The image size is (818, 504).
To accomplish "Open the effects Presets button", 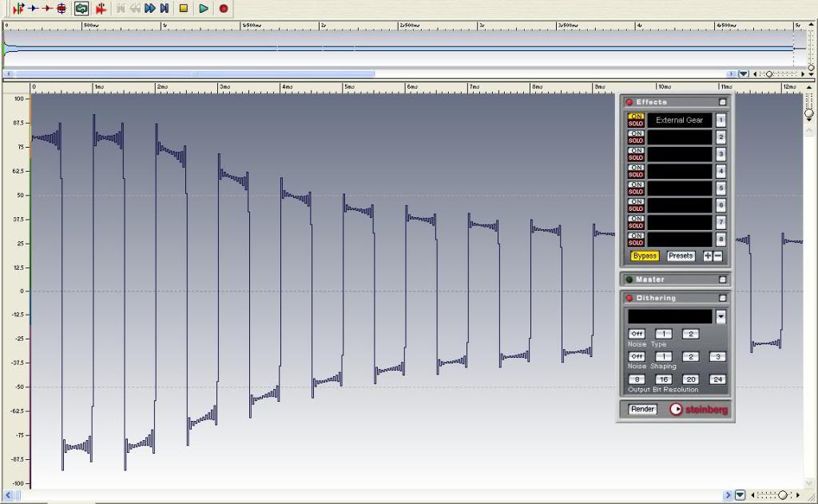I will click(x=681, y=256).
